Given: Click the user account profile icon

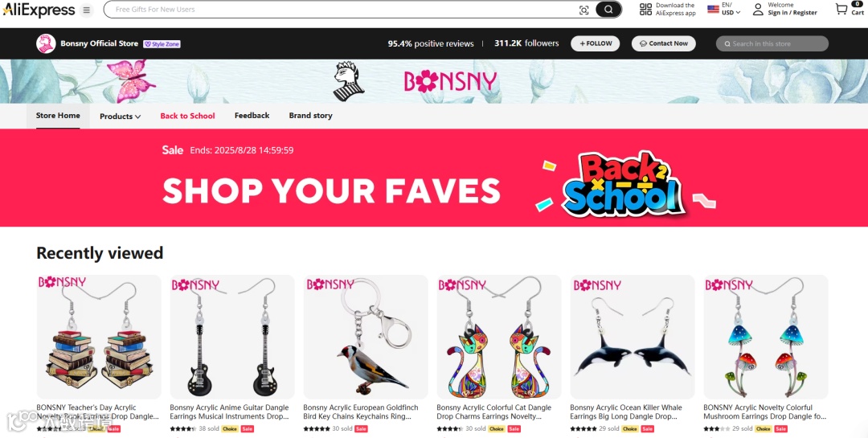Looking at the screenshot, I should point(758,10).
